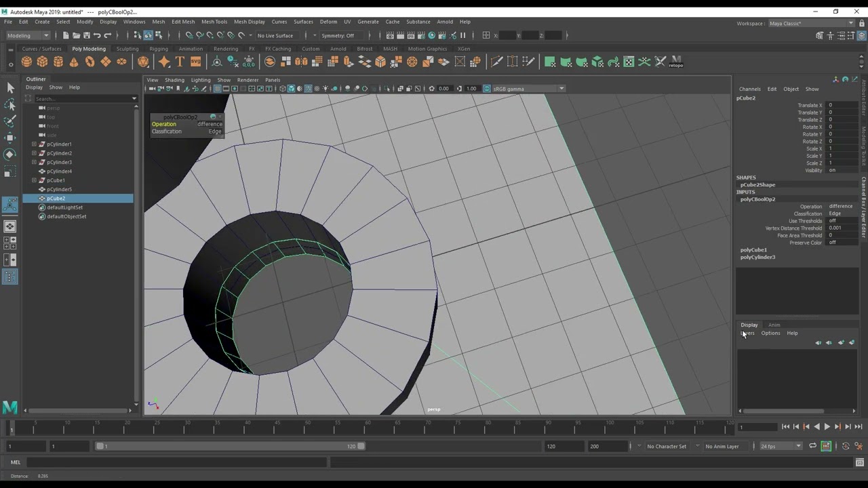Expand the pCube1 node
This screenshot has width=868, height=488.
tap(34, 180)
